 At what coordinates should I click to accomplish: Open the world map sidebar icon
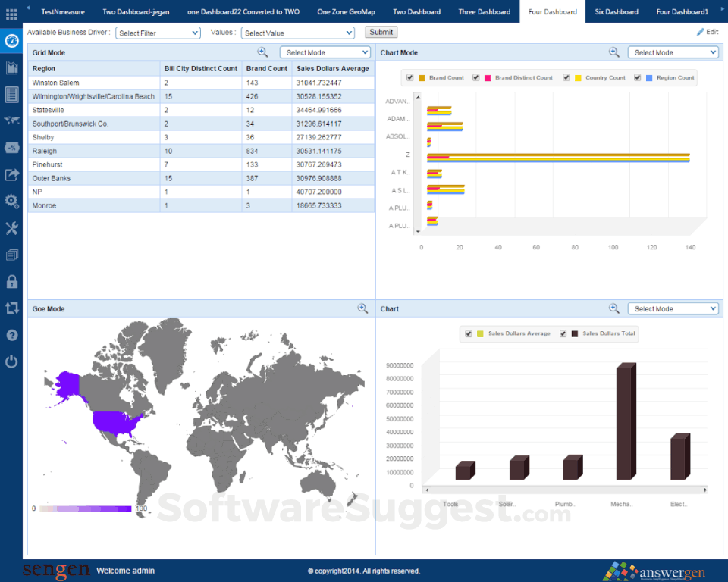(x=11, y=120)
